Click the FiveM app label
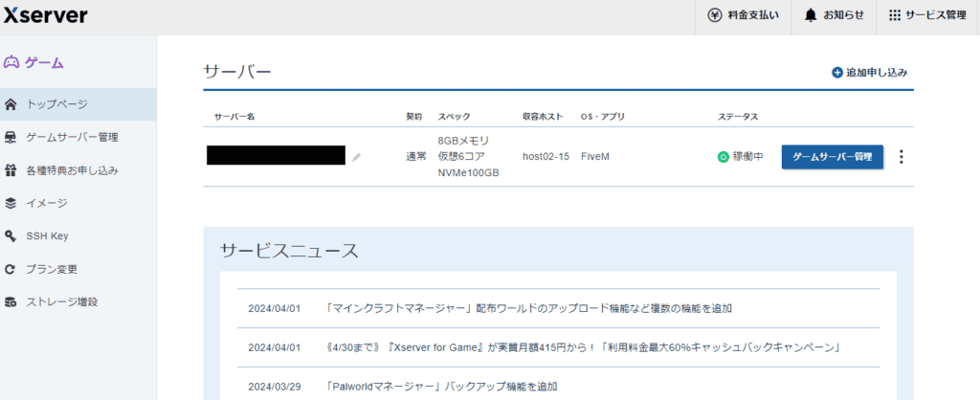This screenshot has width=980, height=400. [x=595, y=156]
